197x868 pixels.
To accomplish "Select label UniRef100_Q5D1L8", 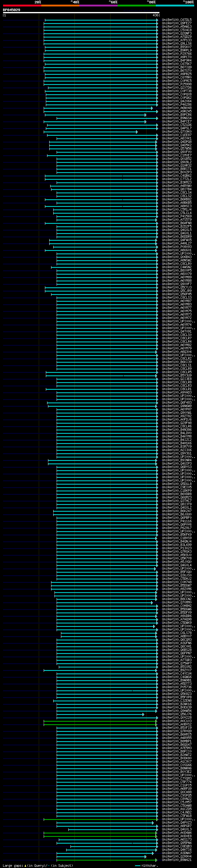I will pyautogui.click(x=176, y=484).
